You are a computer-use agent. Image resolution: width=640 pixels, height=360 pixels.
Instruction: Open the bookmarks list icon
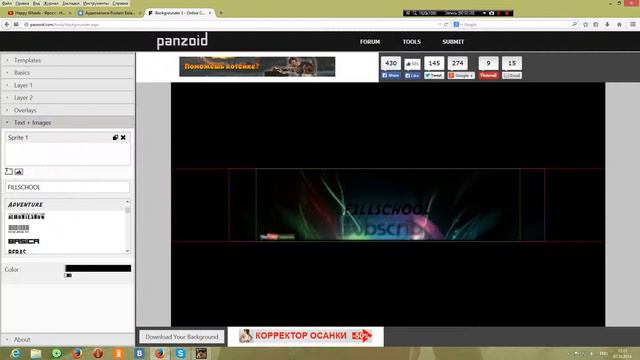[596, 24]
